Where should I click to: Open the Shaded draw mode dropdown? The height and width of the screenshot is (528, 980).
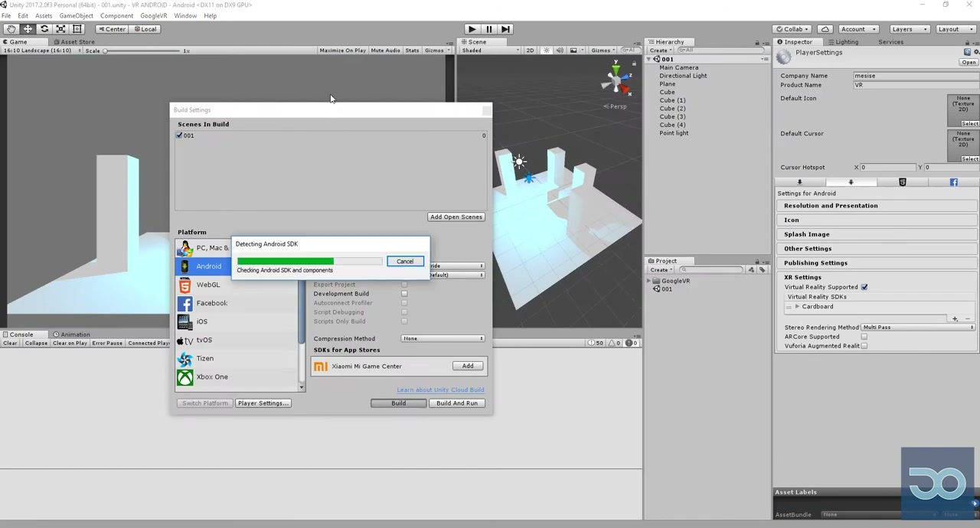coord(490,51)
